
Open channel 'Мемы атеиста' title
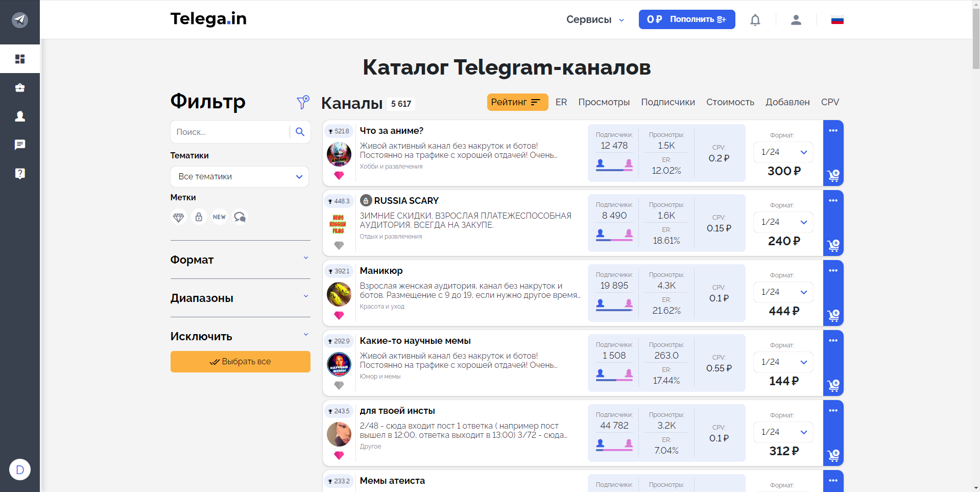(x=392, y=481)
